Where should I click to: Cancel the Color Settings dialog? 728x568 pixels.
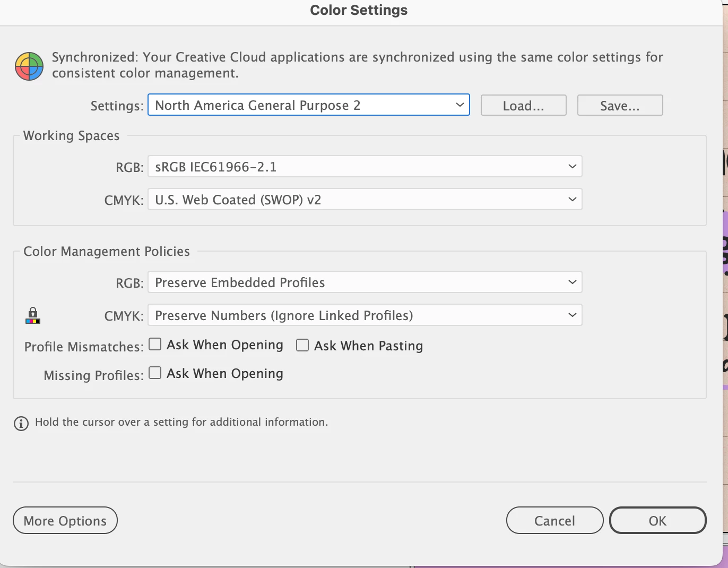pyautogui.click(x=555, y=520)
